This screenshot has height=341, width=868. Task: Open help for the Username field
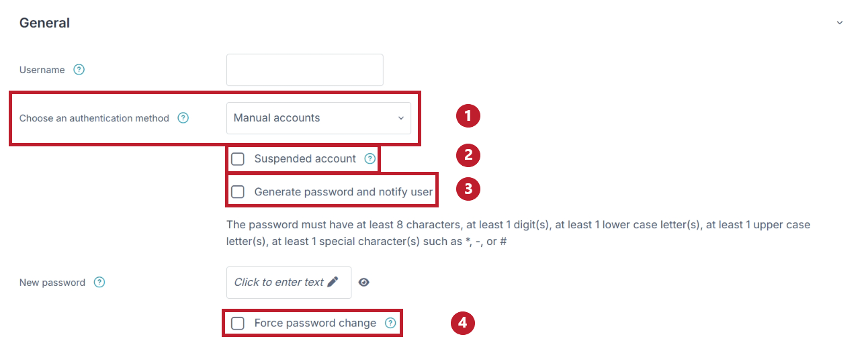click(x=79, y=69)
